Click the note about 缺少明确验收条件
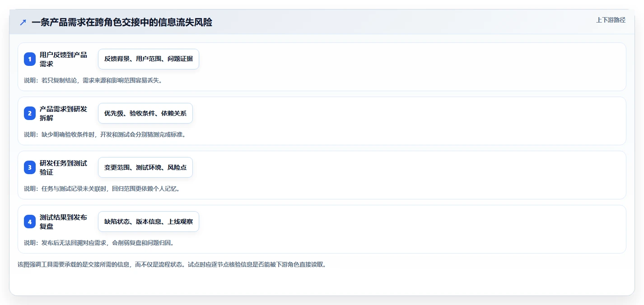Image resolution: width=644 pixels, height=305 pixels. pos(105,134)
